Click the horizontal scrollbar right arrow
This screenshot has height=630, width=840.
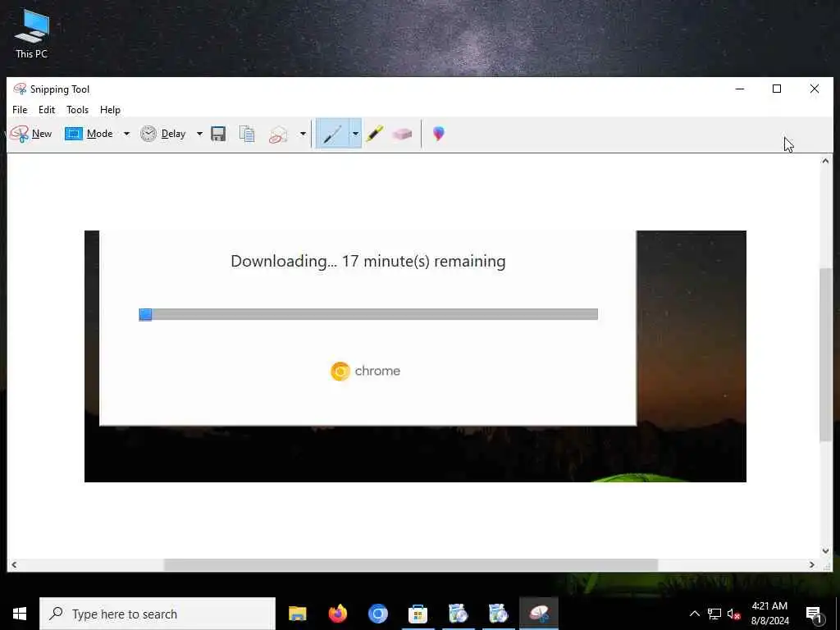tap(812, 564)
